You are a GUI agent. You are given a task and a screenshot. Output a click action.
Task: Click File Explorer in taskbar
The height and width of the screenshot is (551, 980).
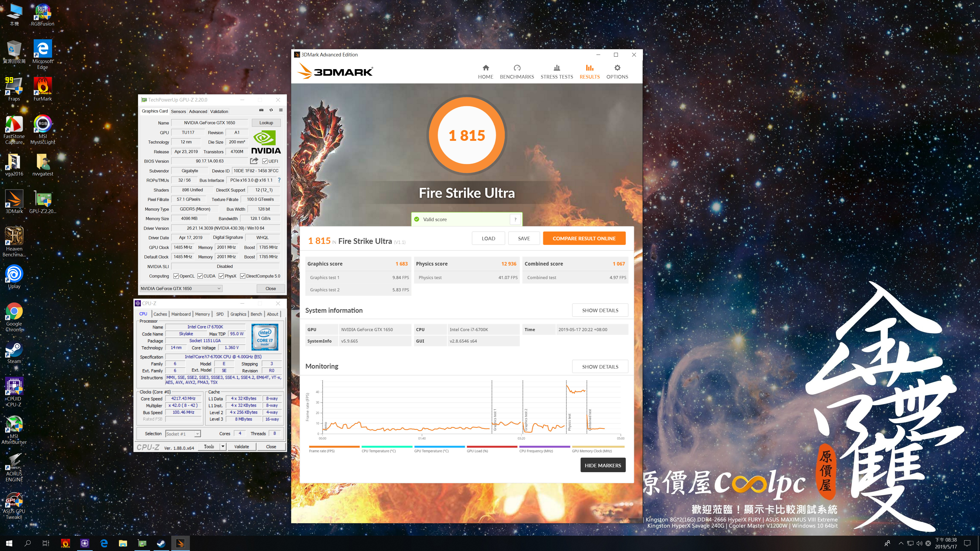[x=123, y=543]
